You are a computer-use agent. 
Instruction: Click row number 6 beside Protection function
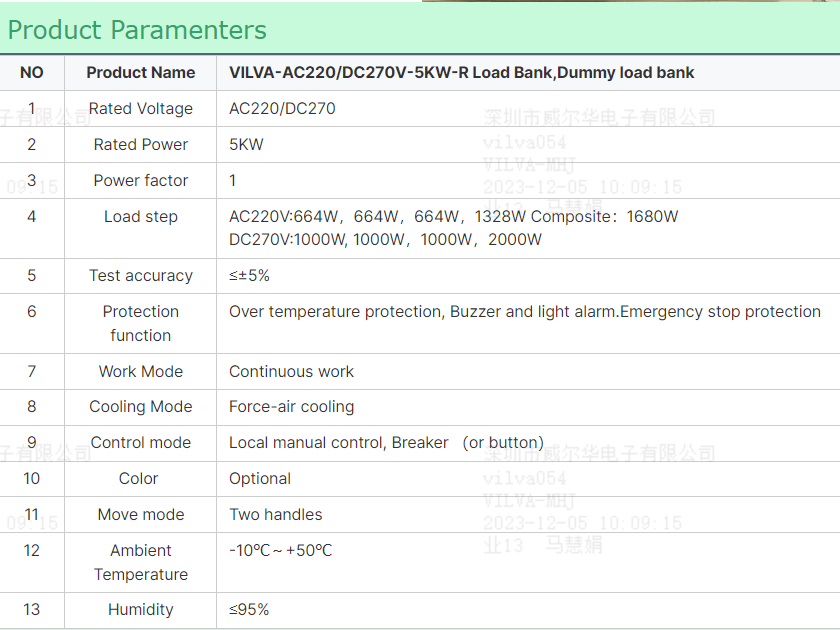click(x=32, y=311)
